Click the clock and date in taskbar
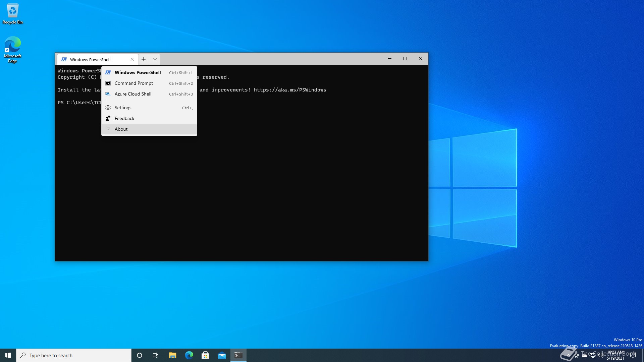Viewport: 644px width, 362px height. click(x=615, y=355)
